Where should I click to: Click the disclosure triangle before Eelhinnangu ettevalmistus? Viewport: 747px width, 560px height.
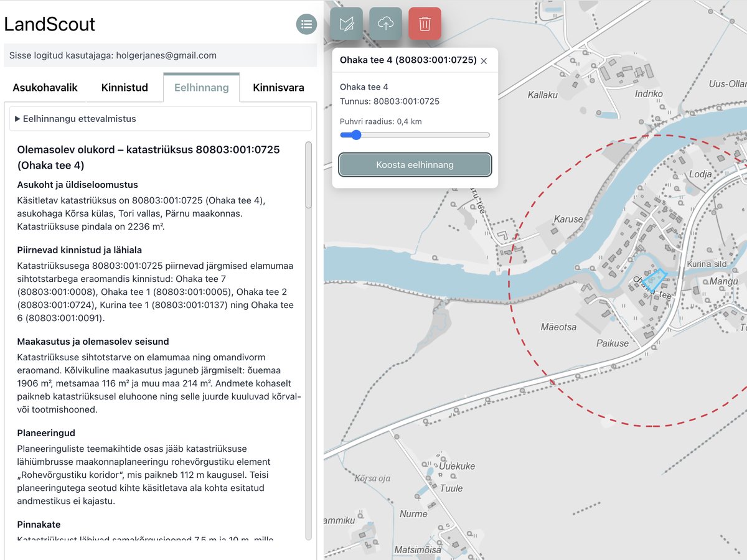(17, 119)
